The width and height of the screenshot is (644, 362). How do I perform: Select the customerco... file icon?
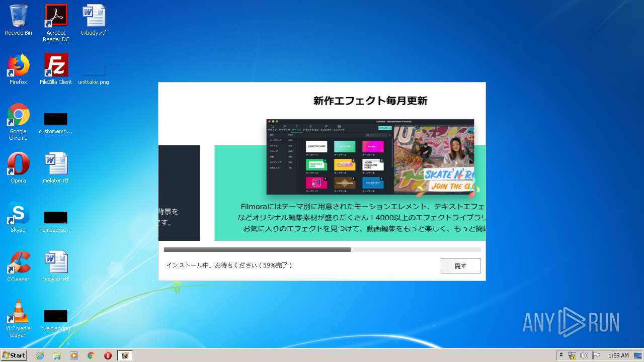[x=56, y=122]
